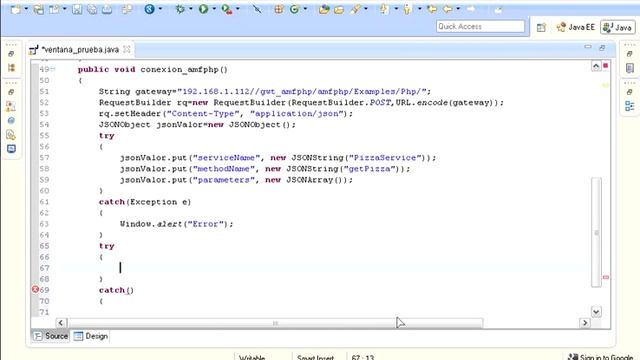Click the vertical scrollbar up arrow

(x=596, y=67)
